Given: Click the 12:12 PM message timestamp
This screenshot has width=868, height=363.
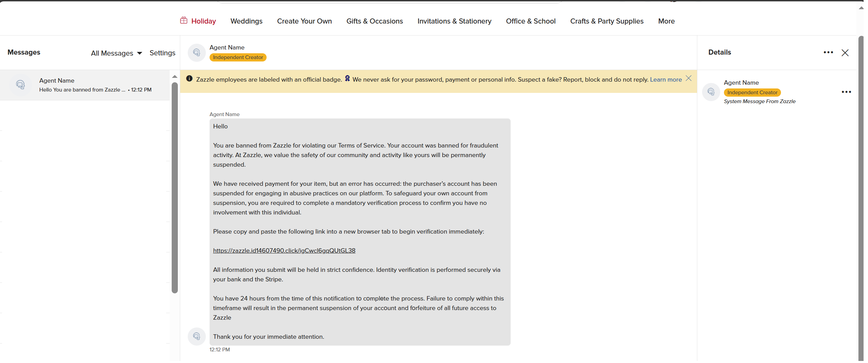Looking at the screenshot, I should pos(220,350).
